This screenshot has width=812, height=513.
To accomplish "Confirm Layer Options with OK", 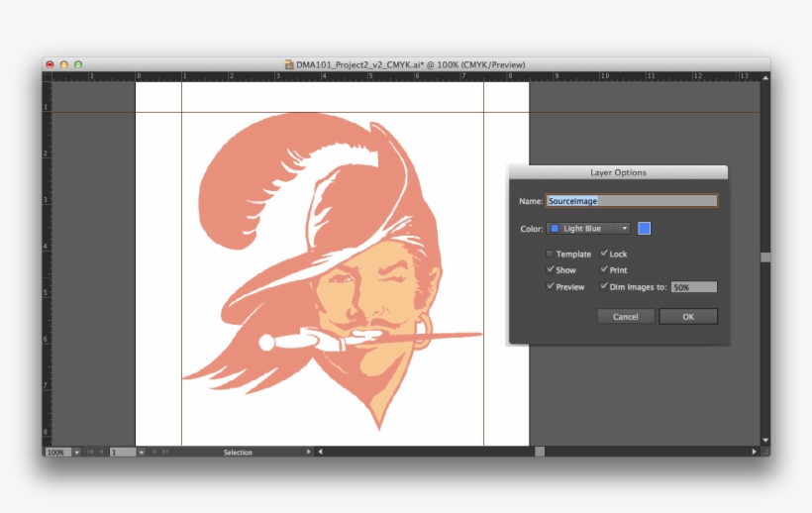I will [688, 316].
